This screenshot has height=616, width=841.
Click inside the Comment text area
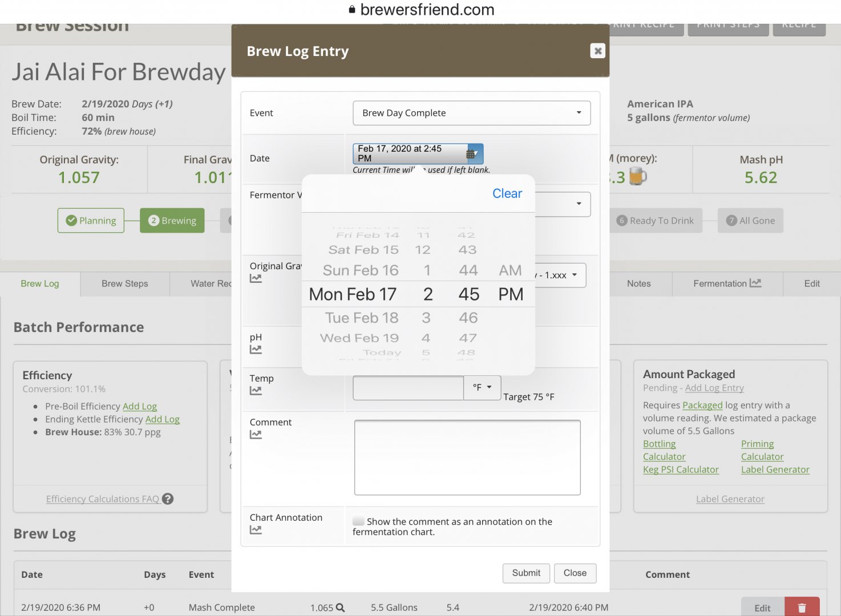coord(467,457)
